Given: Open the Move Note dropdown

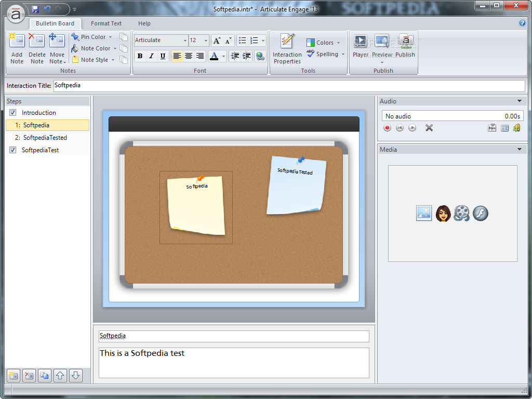Looking at the screenshot, I should (x=64, y=62).
